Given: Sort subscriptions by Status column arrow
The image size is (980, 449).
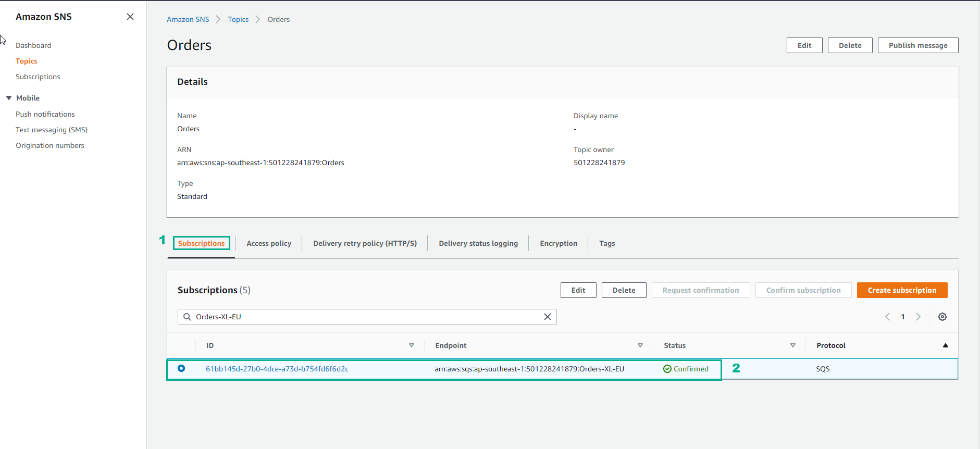Looking at the screenshot, I should tap(793, 345).
